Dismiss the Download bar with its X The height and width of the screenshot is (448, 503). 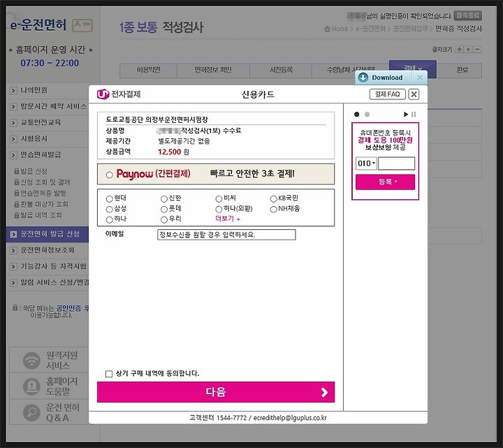tap(420, 78)
